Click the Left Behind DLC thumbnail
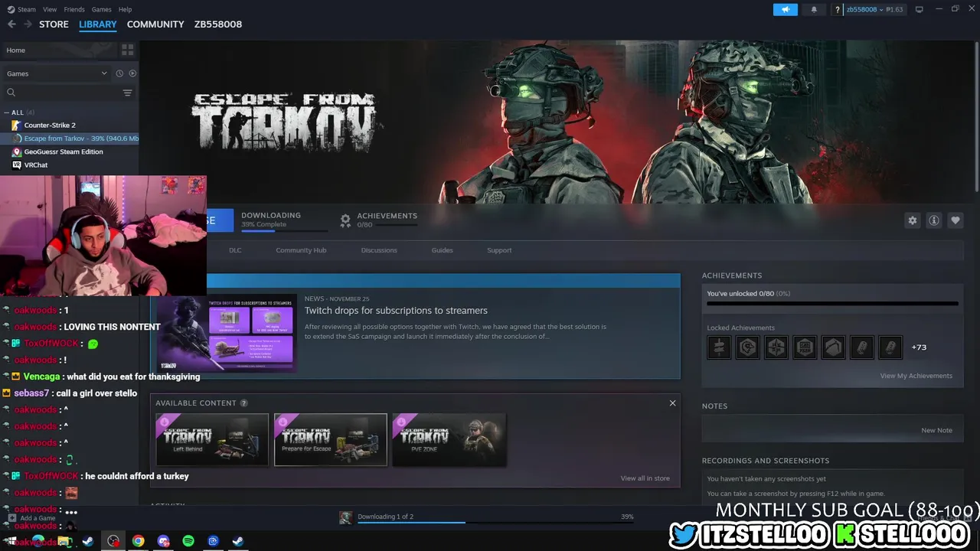 click(x=212, y=439)
